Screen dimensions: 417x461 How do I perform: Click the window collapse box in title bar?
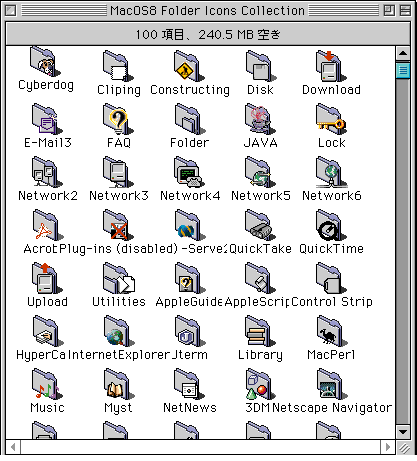pyautogui.click(x=405, y=11)
